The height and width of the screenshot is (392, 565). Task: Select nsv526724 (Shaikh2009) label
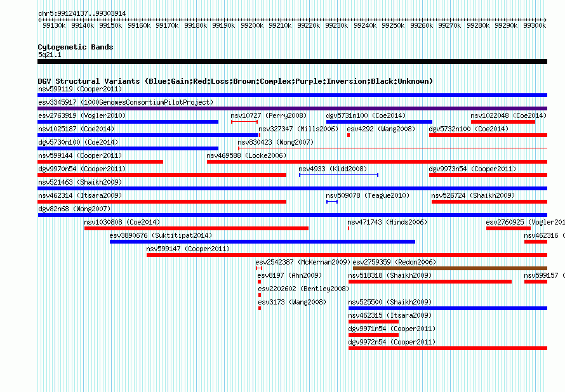pos(473,195)
